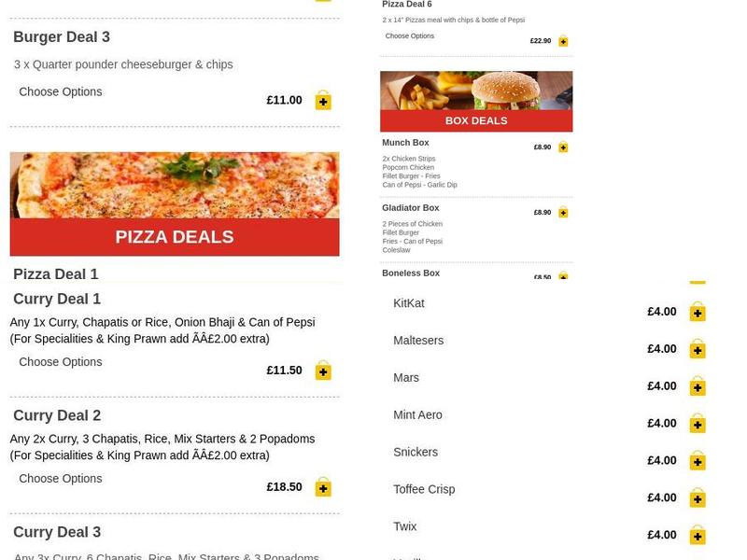Add Twix to basket
The image size is (747, 560).
698,536
